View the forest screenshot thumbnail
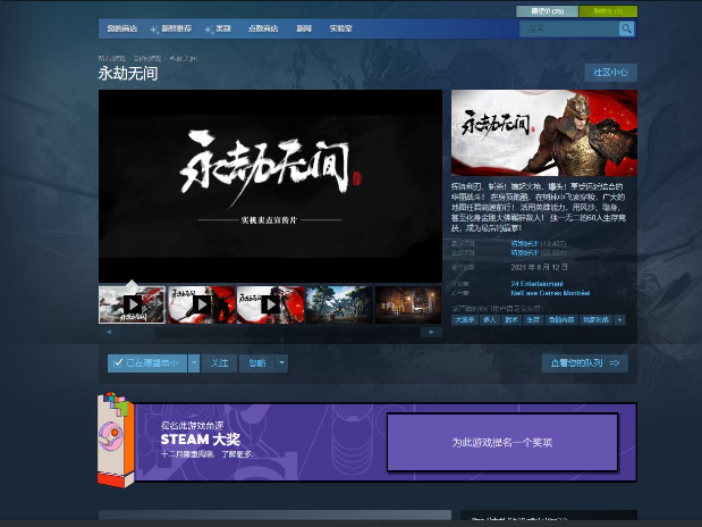Screen dimensions: 702x527 339,305
